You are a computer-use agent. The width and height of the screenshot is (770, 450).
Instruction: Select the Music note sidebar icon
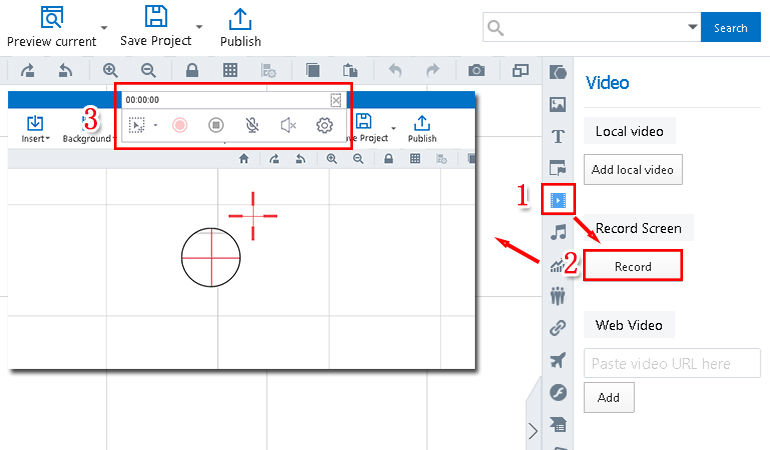pyautogui.click(x=558, y=232)
